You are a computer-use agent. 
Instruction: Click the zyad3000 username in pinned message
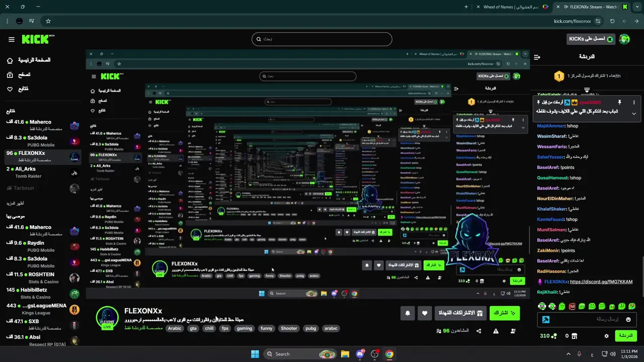click(590, 102)
